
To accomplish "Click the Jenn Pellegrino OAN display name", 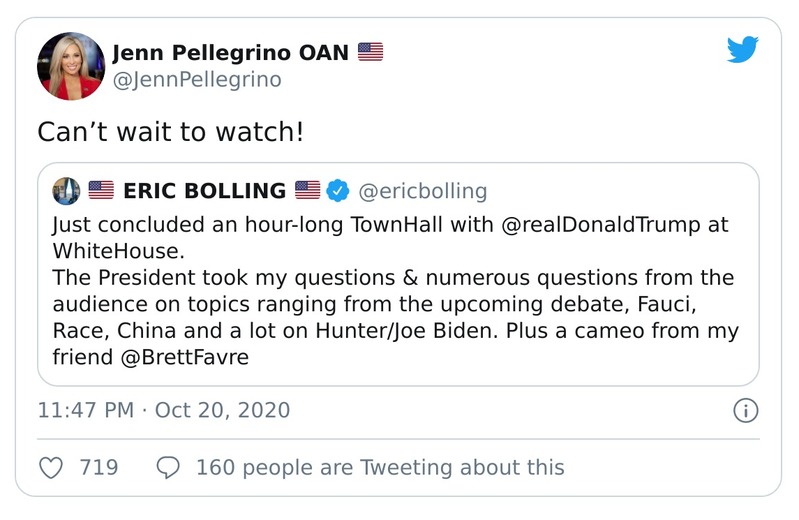I will (x=231, y=52).
